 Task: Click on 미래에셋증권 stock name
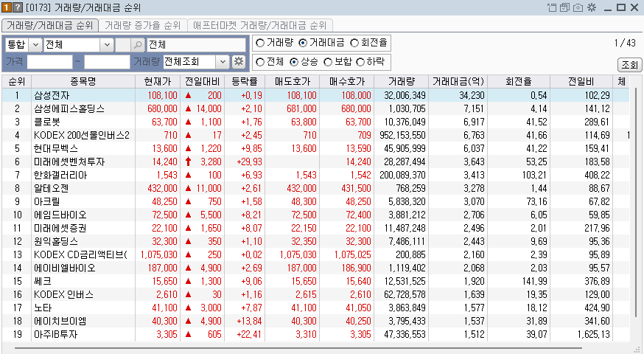coord(60,228)
